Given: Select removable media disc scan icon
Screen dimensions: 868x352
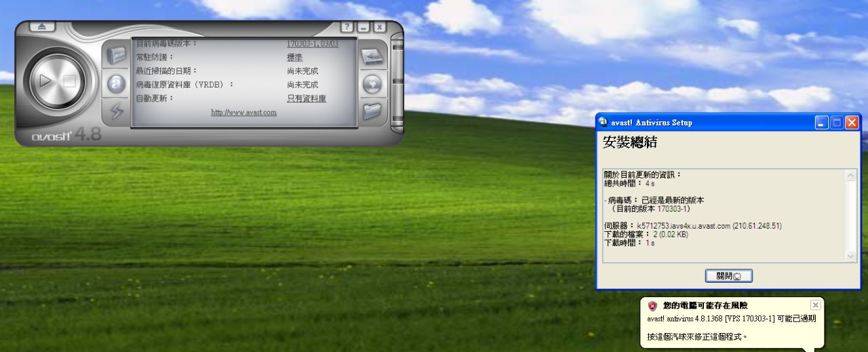Looking at the screenshot, I should tap(372, 84).
